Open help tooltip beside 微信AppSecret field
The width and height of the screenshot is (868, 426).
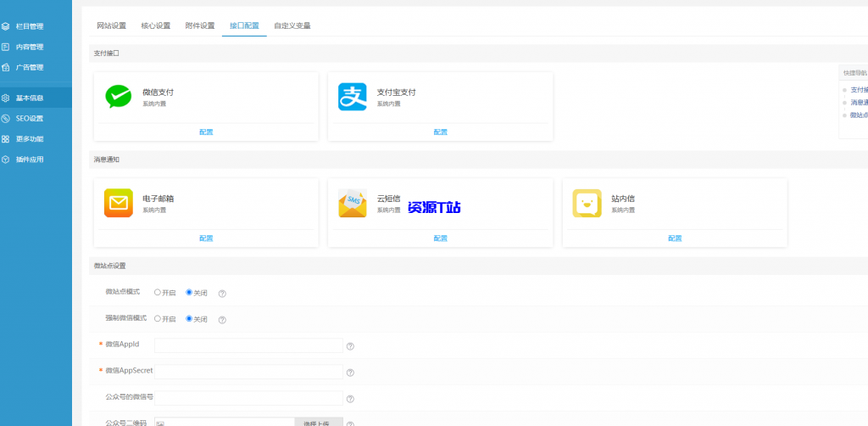tap(350, 373)
